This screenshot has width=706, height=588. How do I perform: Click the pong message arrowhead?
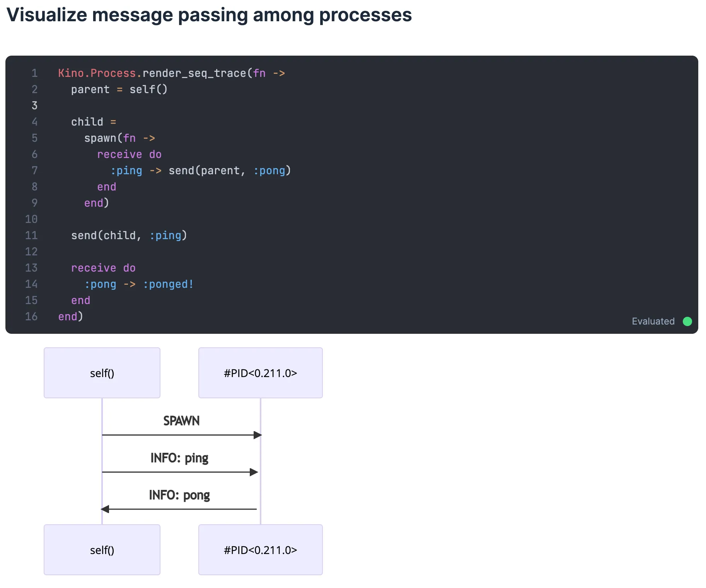click(x=105, y=509)
